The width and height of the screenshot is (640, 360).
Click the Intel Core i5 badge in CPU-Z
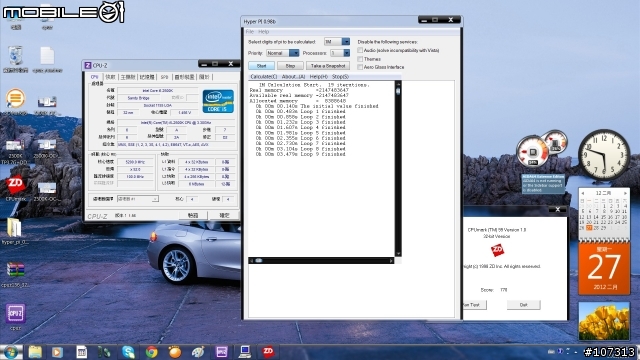click(218, 101)
